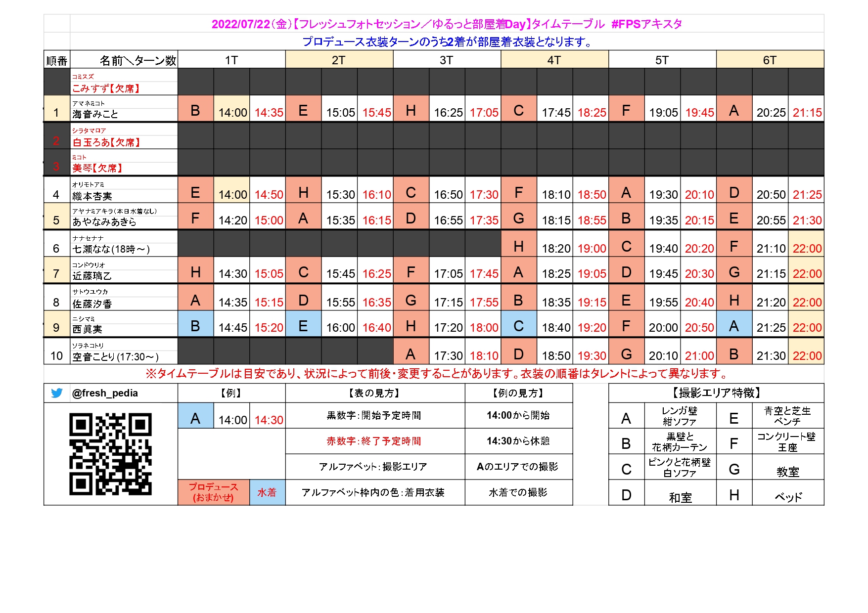This screenshot has width=868, height=613.
Task: Click the 4T column header
Action: [x=554, y=60]
